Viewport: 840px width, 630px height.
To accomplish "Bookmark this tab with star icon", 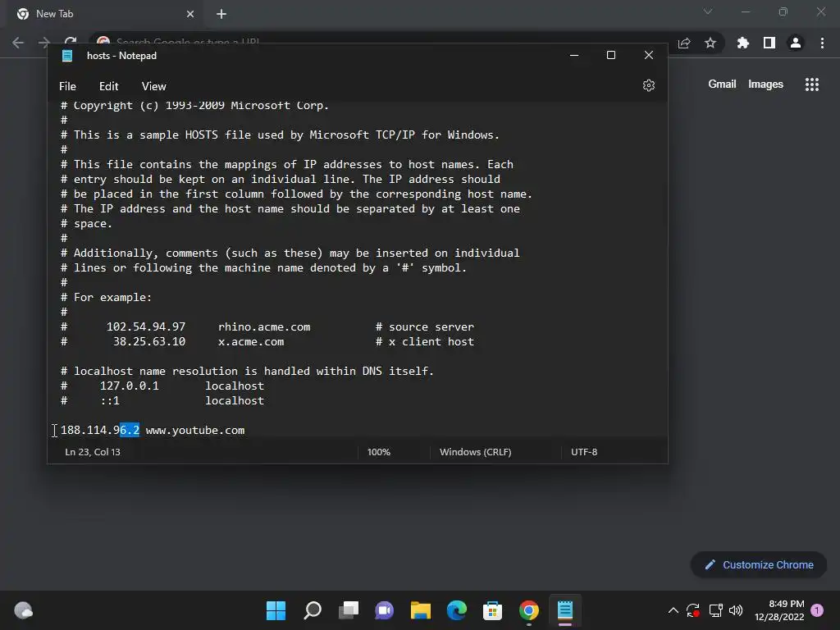I will [x=710, y=43].
